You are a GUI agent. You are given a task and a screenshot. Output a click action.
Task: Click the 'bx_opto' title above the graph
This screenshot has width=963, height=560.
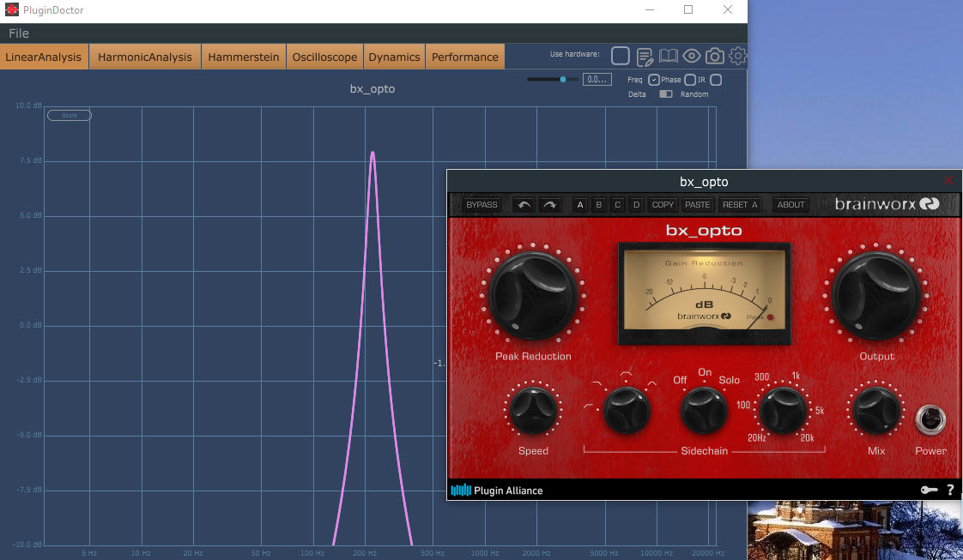(372, 89)
